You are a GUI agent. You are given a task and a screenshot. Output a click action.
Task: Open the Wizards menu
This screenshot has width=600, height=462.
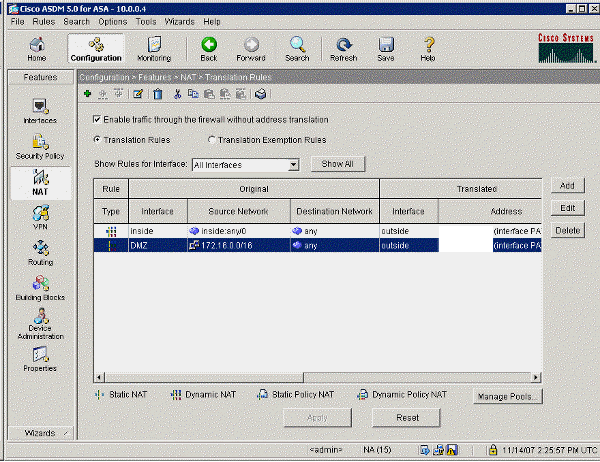click(x=179, y=22)
